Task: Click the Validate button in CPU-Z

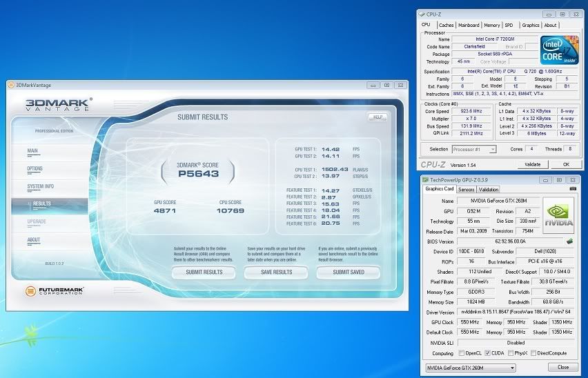Action: pos(532,164)
